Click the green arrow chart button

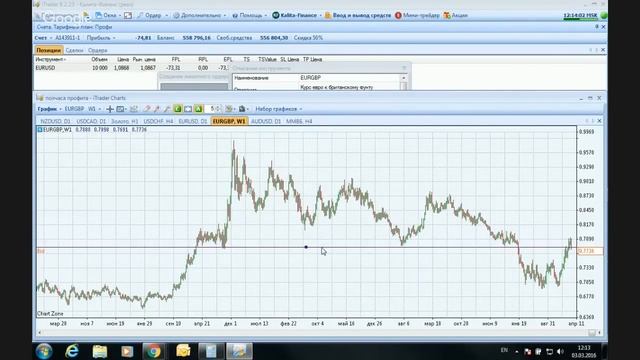point(198,109)
